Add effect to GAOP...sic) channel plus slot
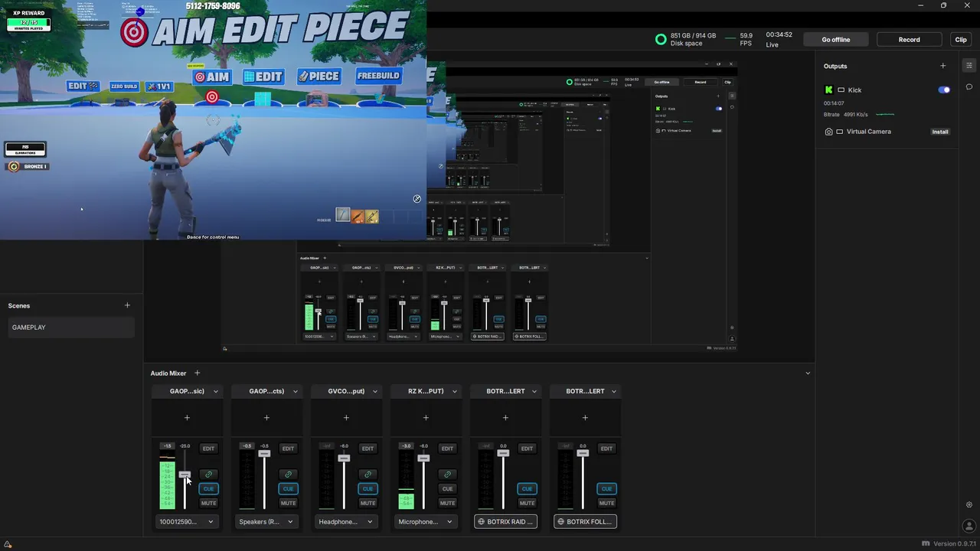 pyautogui.click(x=187, y=418)
